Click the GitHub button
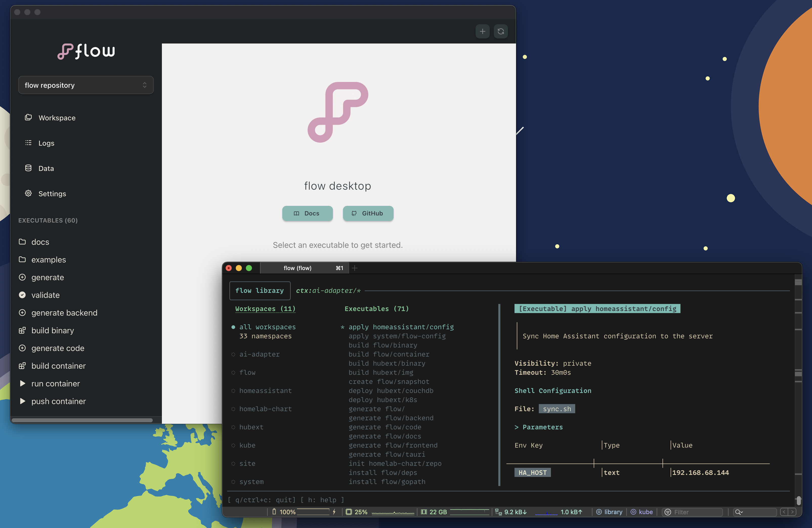 368,213
